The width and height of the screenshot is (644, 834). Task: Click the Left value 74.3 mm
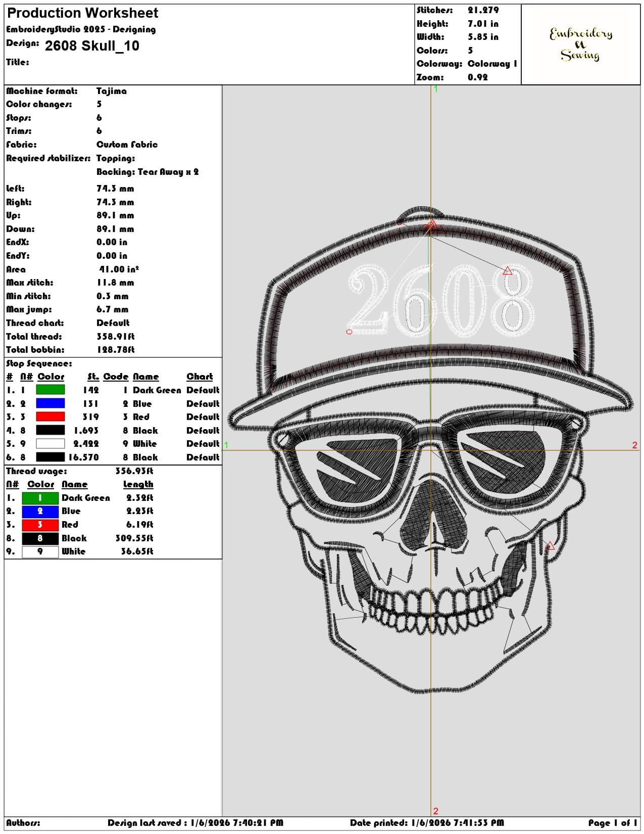[115, 189]
